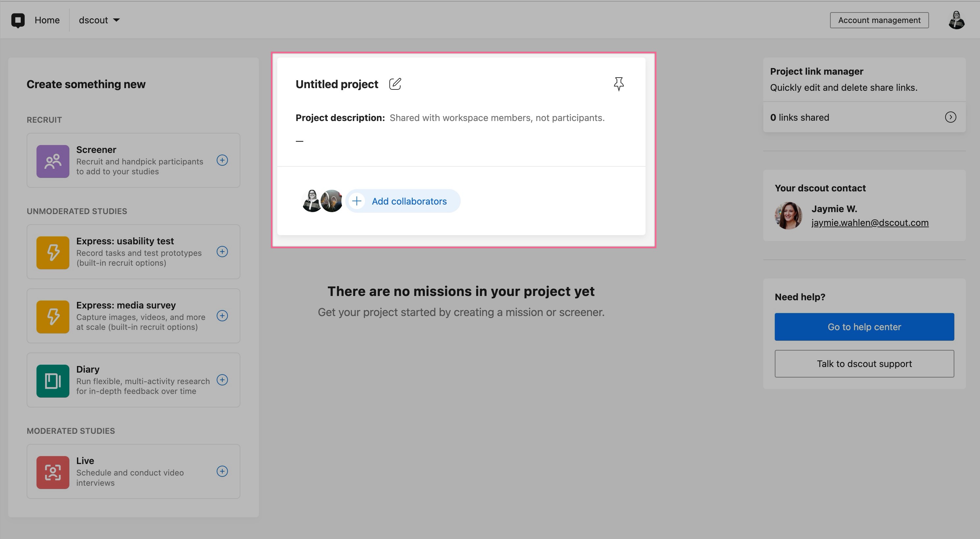980x539 pixels.
Task: Edit the Untitled project name
Action: [x=395, y=84]
